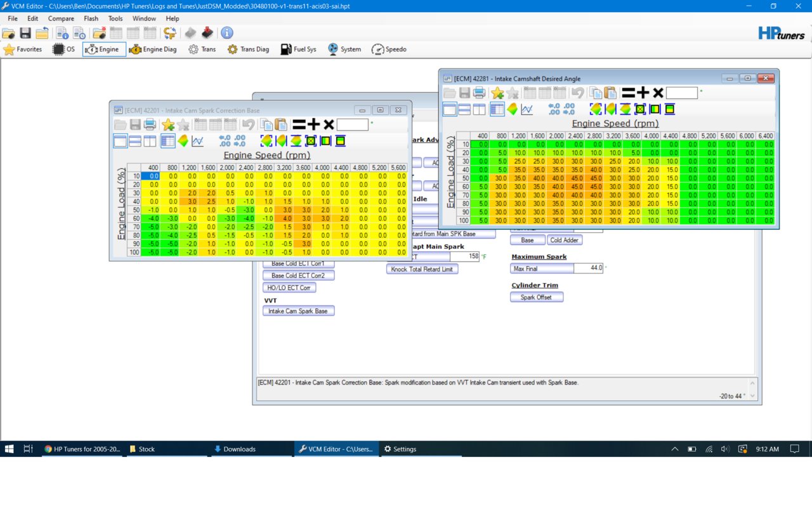Click the Intake Cam Spark Base button
The height and width of the screenshot is (528, 812).
pos(298,311)
